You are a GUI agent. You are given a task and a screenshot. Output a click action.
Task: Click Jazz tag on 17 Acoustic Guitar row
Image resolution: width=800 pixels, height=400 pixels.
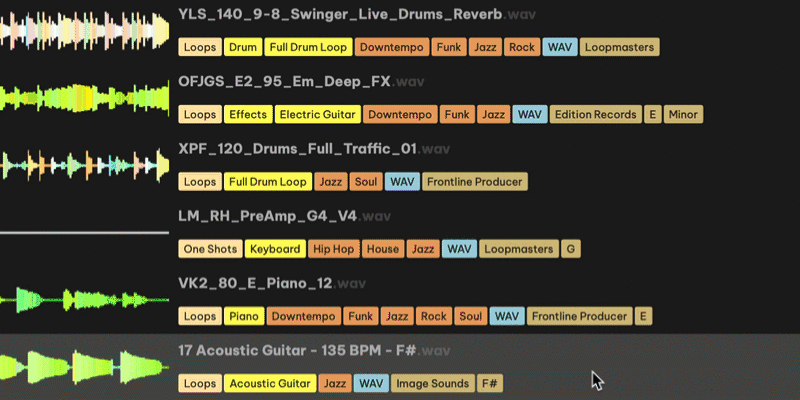[335, 383]
